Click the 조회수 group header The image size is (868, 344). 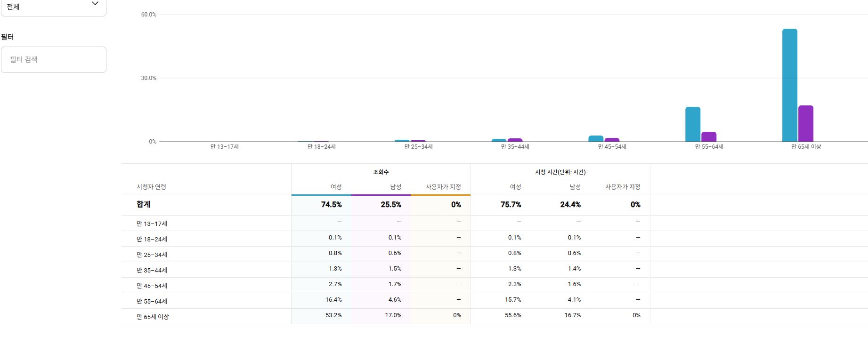381,172
